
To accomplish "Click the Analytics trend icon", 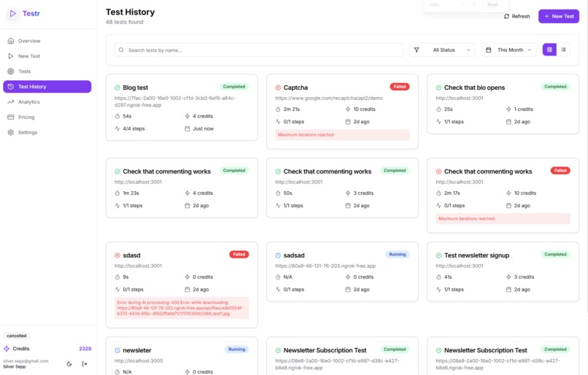I will pyautogui.click(x=11, y=102).
